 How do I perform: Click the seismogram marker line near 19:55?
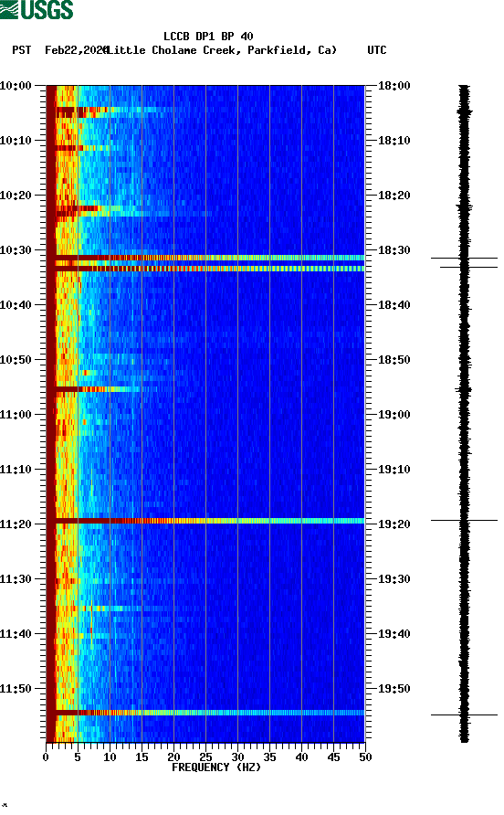[464, 715]
